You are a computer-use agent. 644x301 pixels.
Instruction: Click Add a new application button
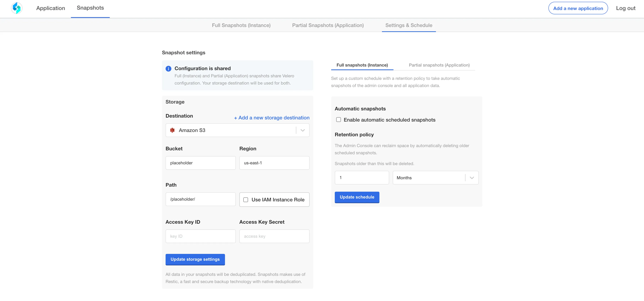[578, 8]
